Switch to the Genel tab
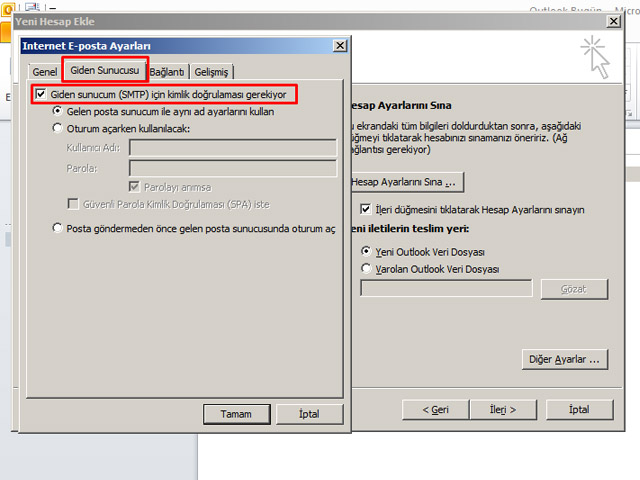The image size is (640, 480). [45, 72]
